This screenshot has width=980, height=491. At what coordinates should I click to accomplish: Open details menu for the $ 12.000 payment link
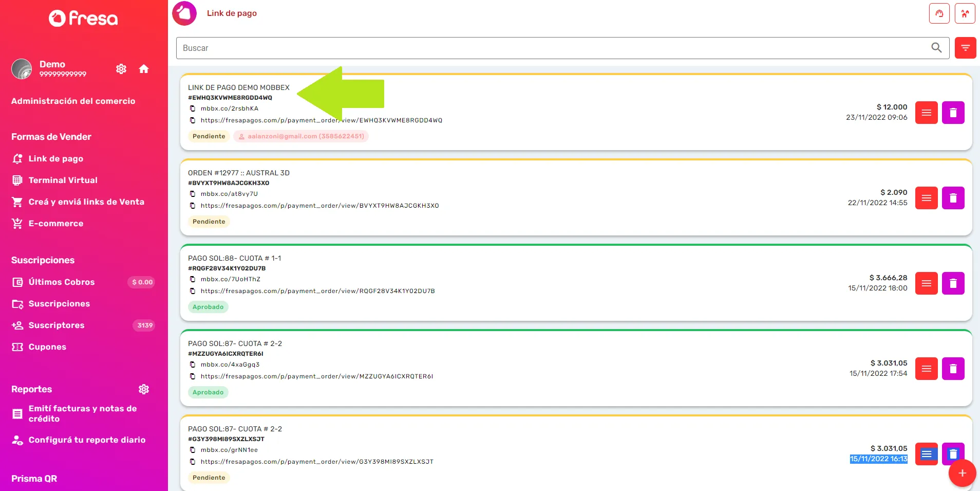926,113
